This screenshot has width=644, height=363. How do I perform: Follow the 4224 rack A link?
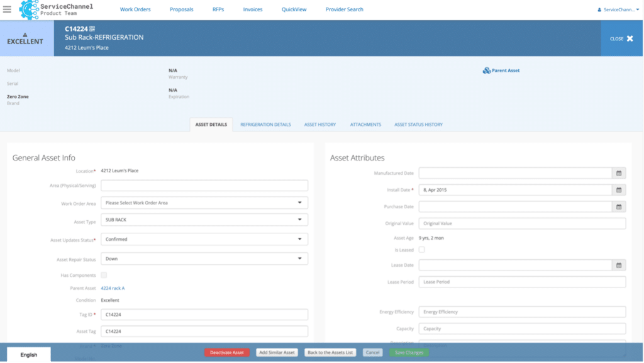(113, 288)
